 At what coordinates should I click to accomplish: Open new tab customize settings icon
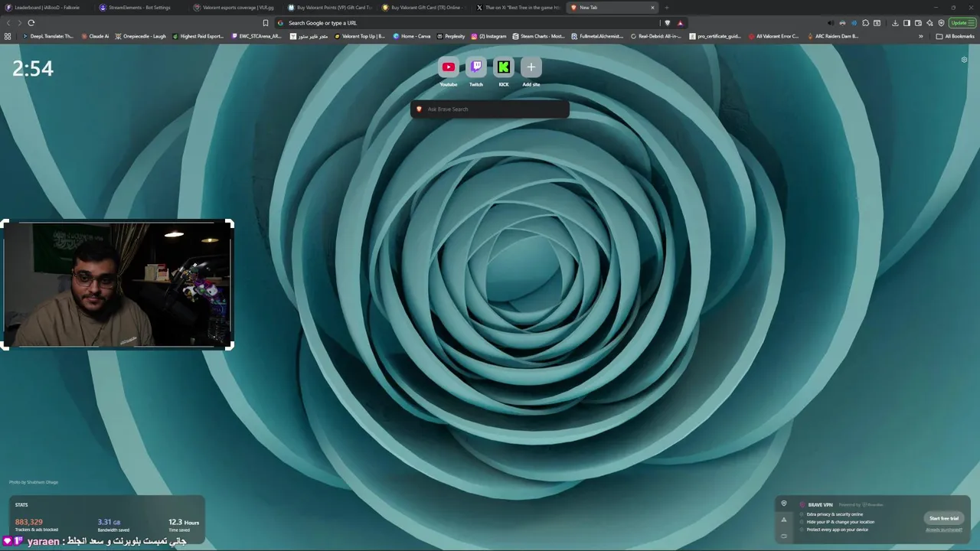[x=964, y=60]
